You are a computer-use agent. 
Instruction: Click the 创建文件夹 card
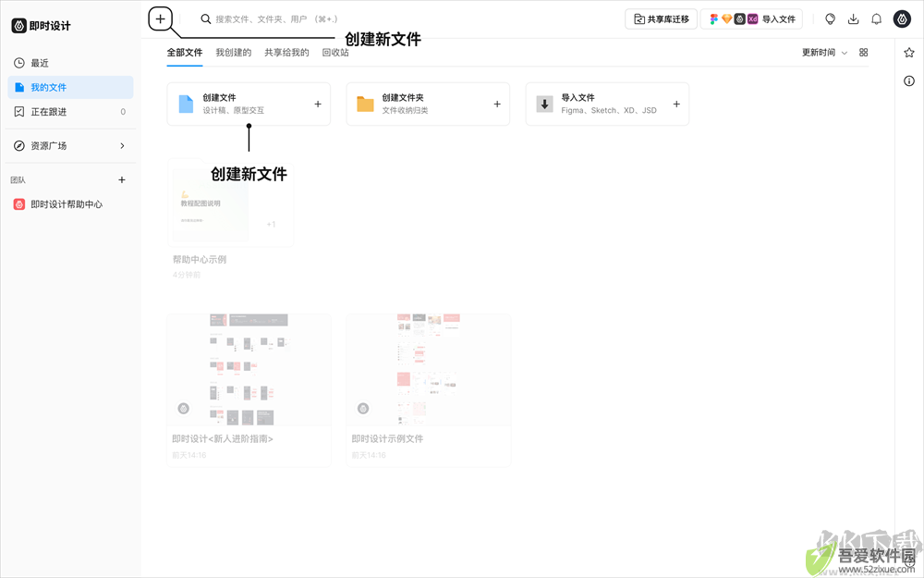click(428, 104)
